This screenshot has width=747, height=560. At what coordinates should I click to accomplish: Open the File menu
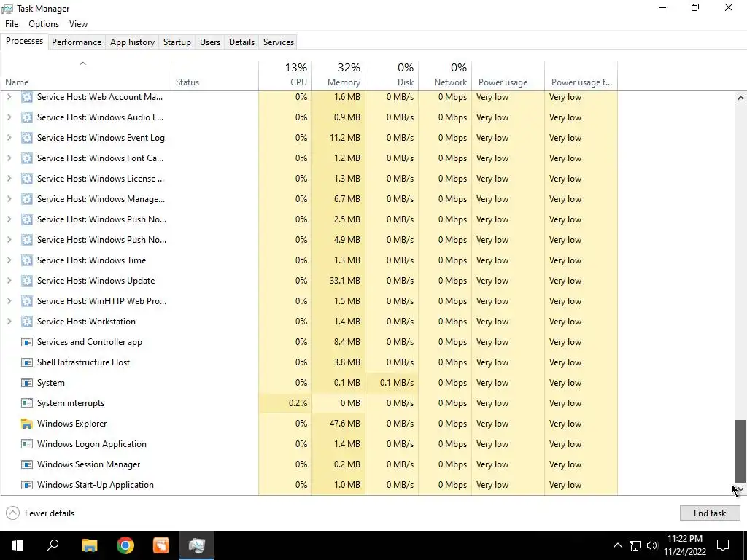point(12,24)
